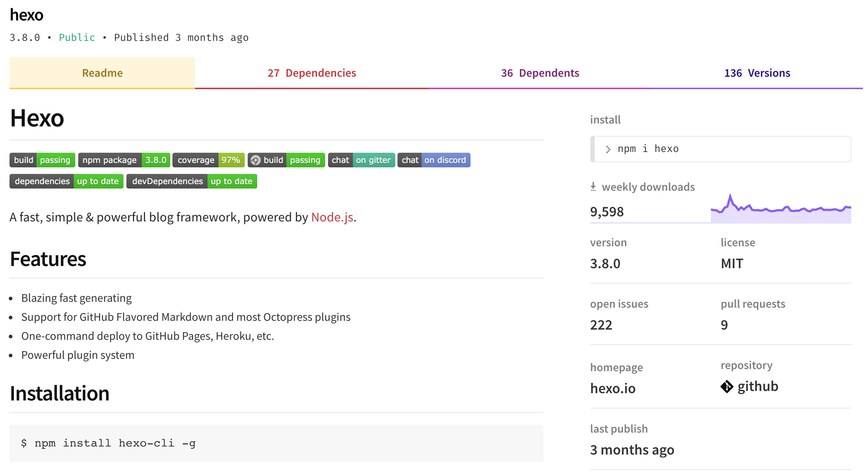Click the devDependencies up to date badge

191,181
